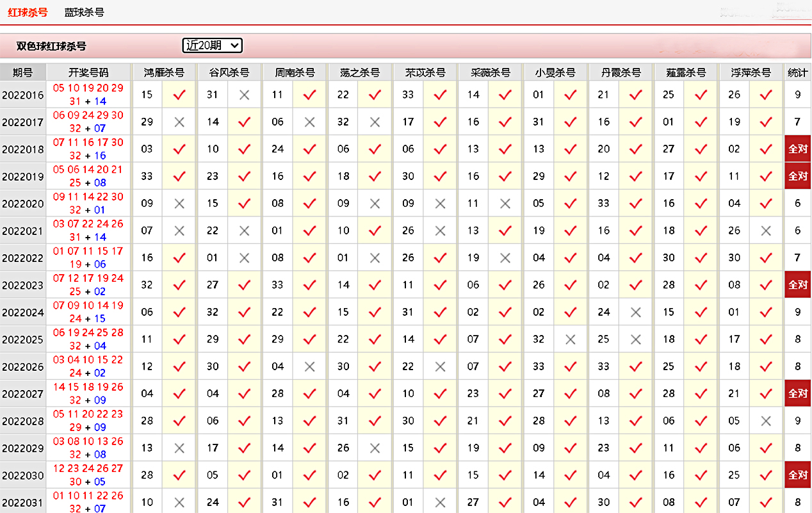Click the 鸿雁杀号 column header
Image resolution: width=812 pixels, height=513 pixels.
tap(164, 72)
